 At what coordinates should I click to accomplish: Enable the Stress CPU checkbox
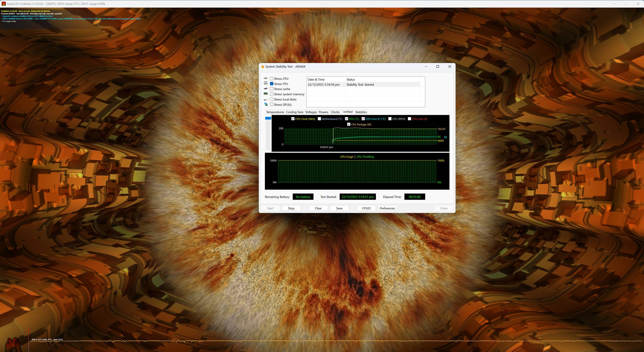coord(272,79)
